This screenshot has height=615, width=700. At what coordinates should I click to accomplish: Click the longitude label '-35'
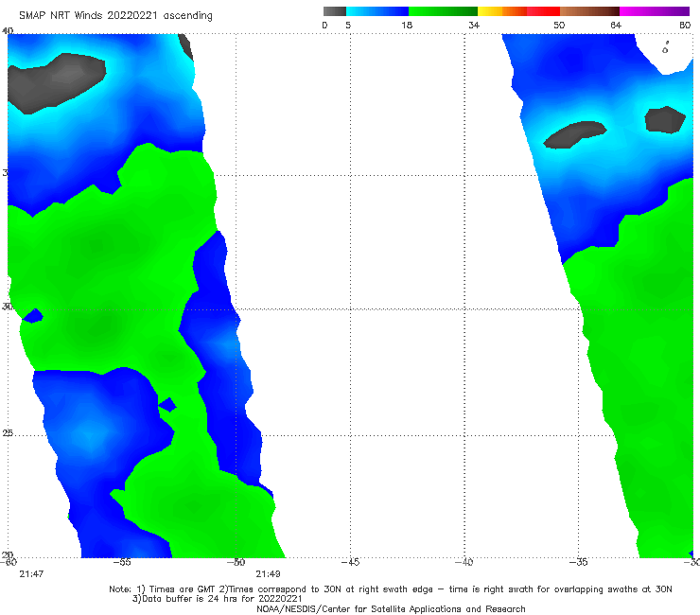[x=579, y=562]
